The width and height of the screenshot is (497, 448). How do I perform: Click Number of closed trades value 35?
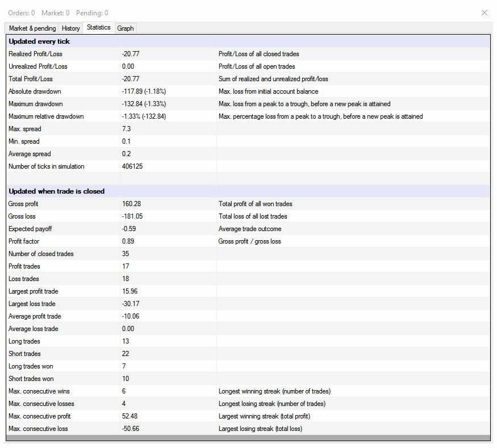point(126,254)
